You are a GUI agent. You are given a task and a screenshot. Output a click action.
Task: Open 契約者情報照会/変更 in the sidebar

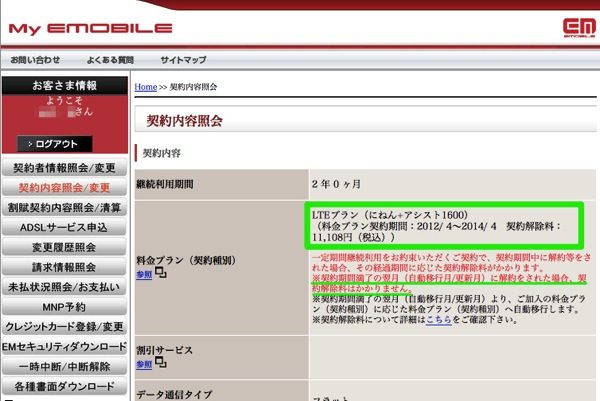click(x=64, y=168)
